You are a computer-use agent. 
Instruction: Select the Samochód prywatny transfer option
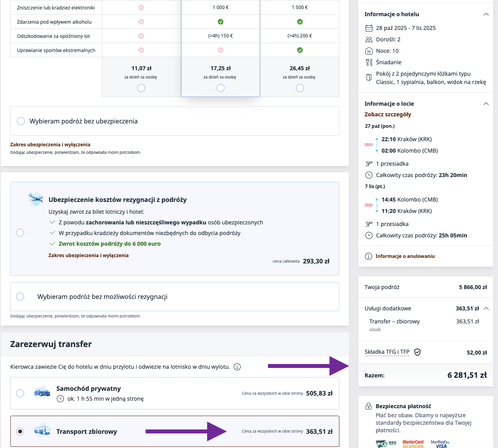click(x=20, y=393)
